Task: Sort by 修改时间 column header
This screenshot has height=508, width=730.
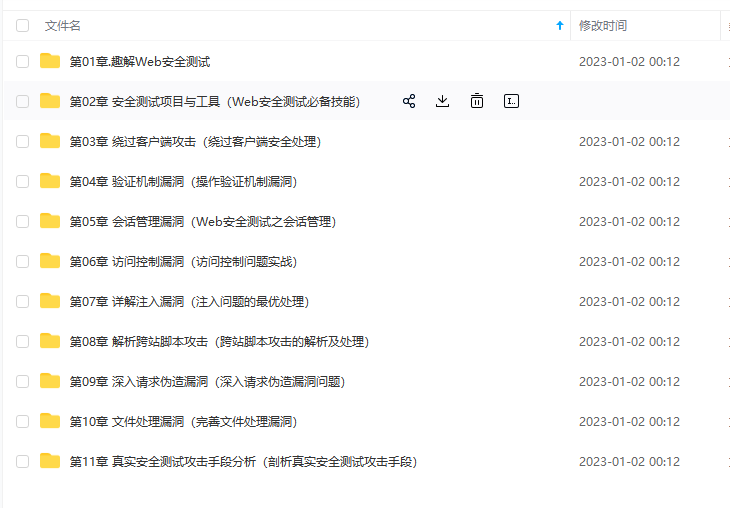Action: pyautogui.click(x=603, y=26)
